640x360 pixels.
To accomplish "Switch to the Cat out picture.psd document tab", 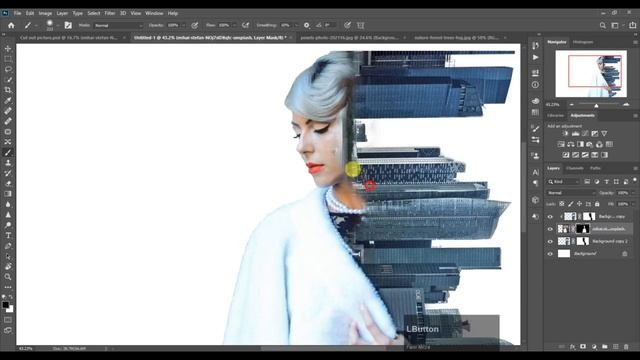I will coord(70,38).
